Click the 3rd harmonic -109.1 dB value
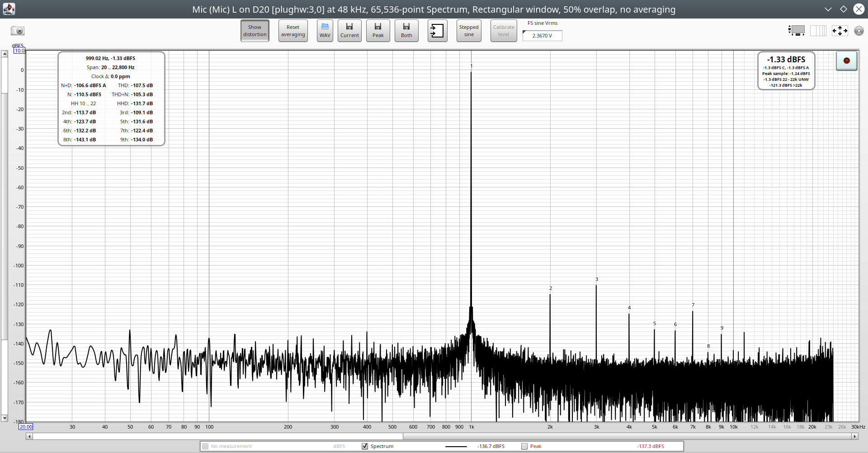 [142, 112]
